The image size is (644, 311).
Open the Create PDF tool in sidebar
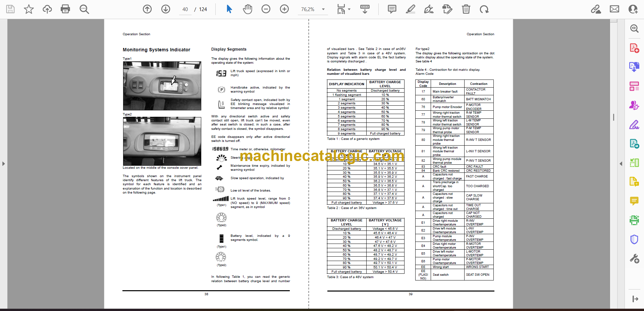(634, 48)
